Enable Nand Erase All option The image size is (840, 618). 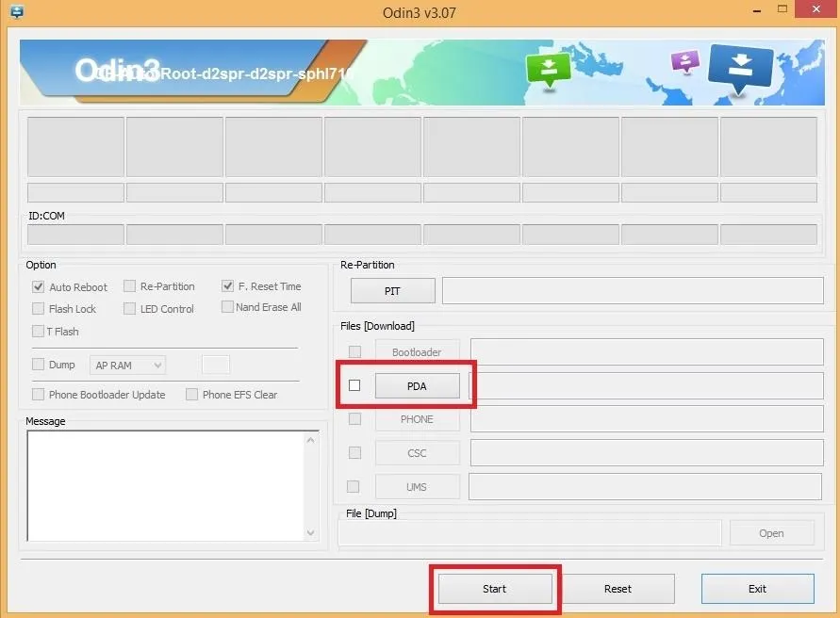click(228, 307)
